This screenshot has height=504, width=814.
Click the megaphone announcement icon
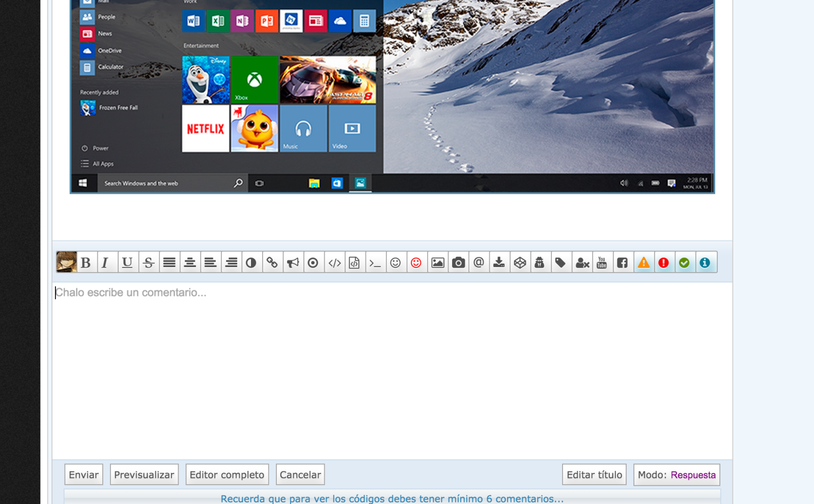point(293,262)
